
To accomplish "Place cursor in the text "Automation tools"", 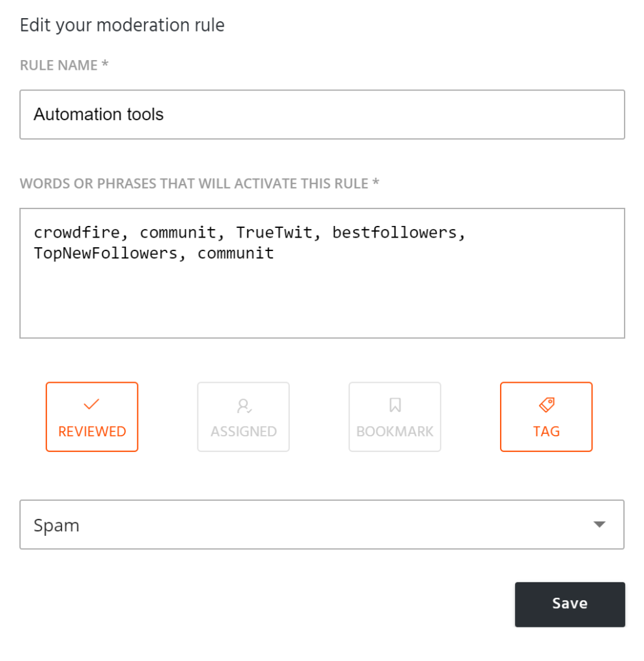I will coord(99,114).
